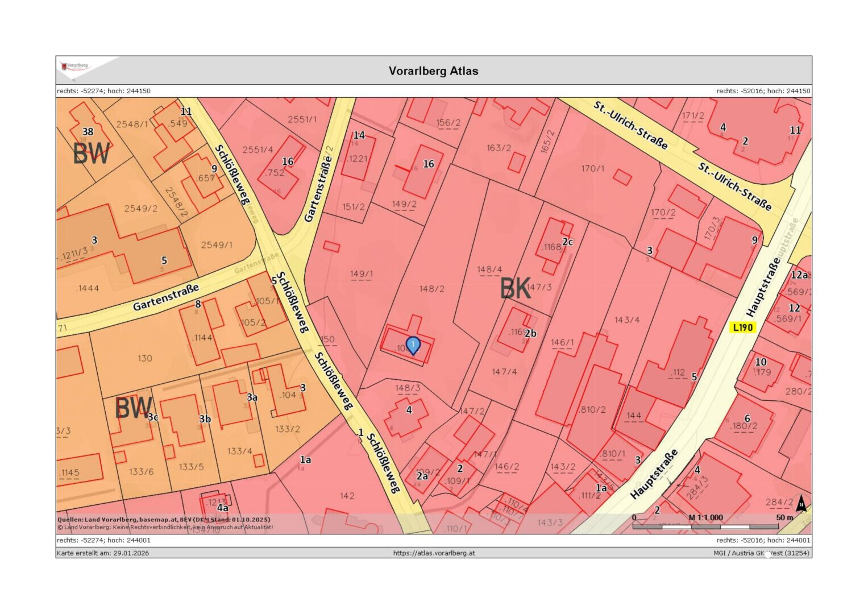Image resolution: width=868 pixels, height=614 pixels.
Task: Click building number 2c near parcel .1168
Action: coord(567,242)
